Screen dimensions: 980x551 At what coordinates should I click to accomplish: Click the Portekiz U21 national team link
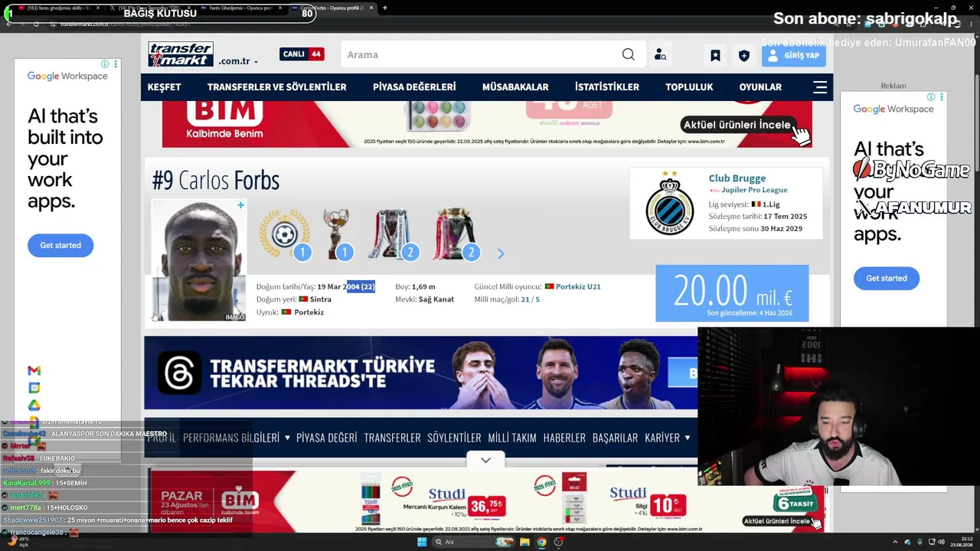[578, 287]
